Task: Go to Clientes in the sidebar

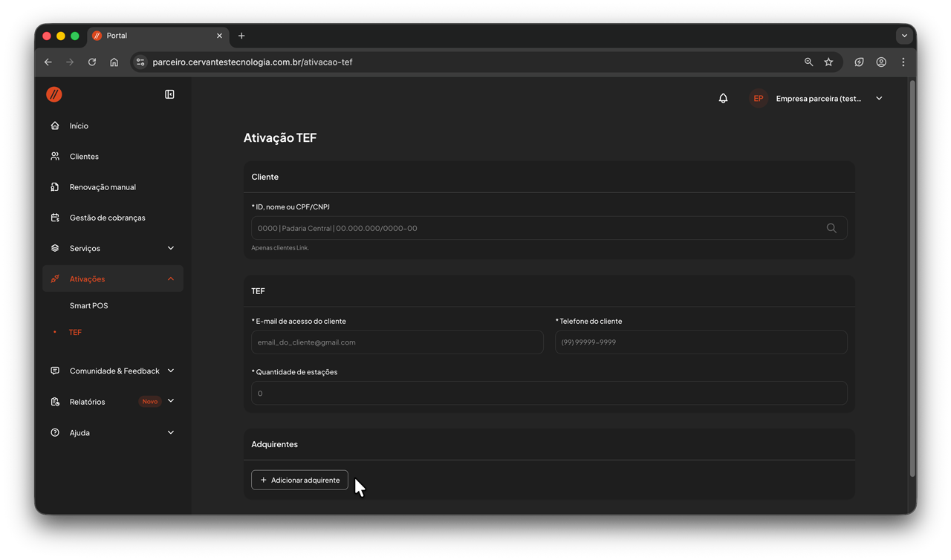Action: coord(84,157)
